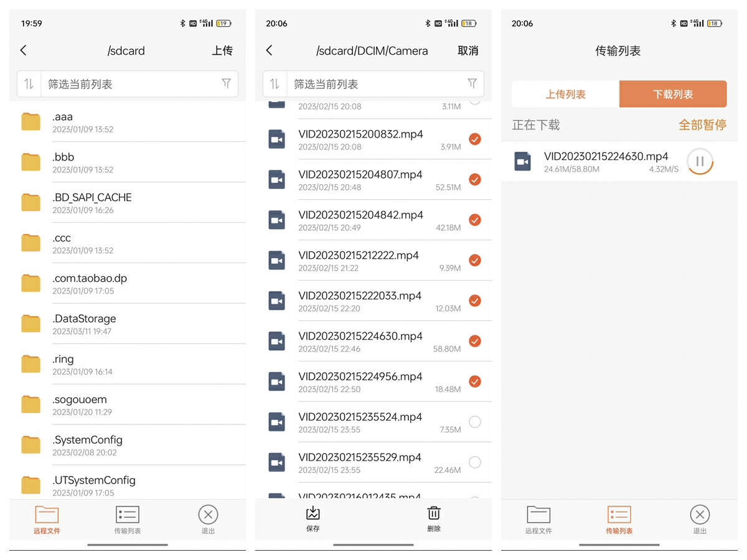Open the .BD_SAPI_CACHE folder
Viewport: 747px width, 560px height.
tap(128, 203)
